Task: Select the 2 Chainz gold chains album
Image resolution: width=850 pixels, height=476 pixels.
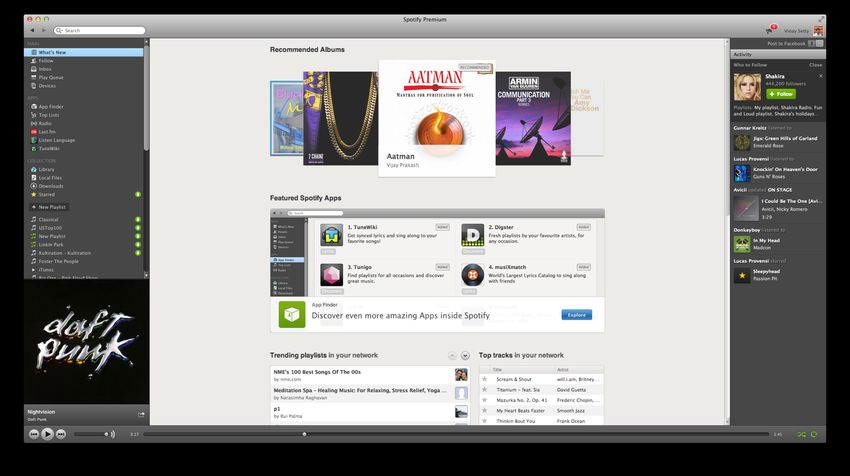Action: click(x=340, y=118)
